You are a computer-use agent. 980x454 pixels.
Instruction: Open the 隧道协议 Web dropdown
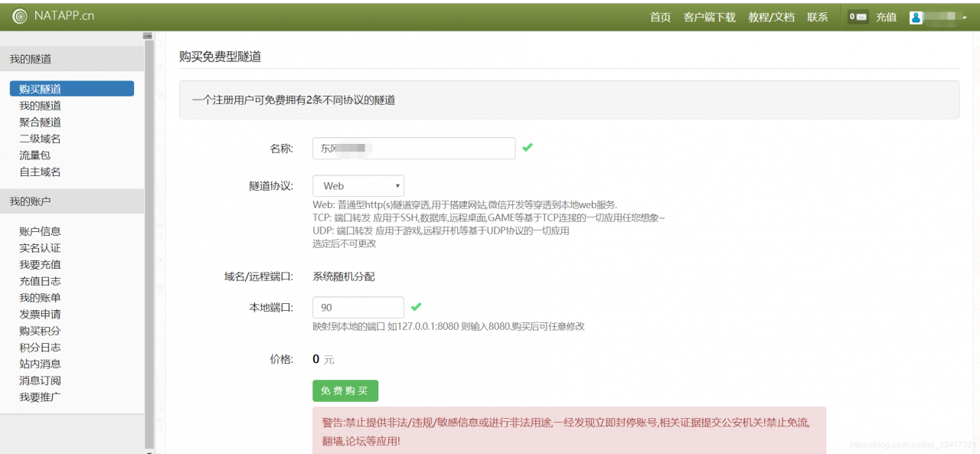click(x=358, y=186)
